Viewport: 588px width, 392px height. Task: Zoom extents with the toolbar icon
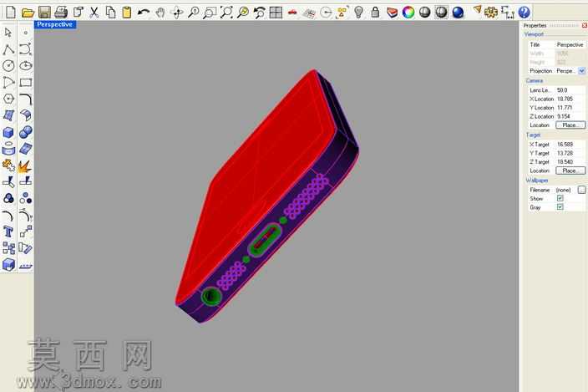[226, 13]
